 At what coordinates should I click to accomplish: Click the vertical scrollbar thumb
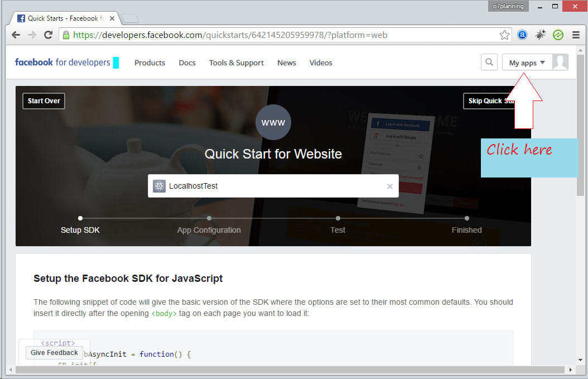[x=580, y=125]
